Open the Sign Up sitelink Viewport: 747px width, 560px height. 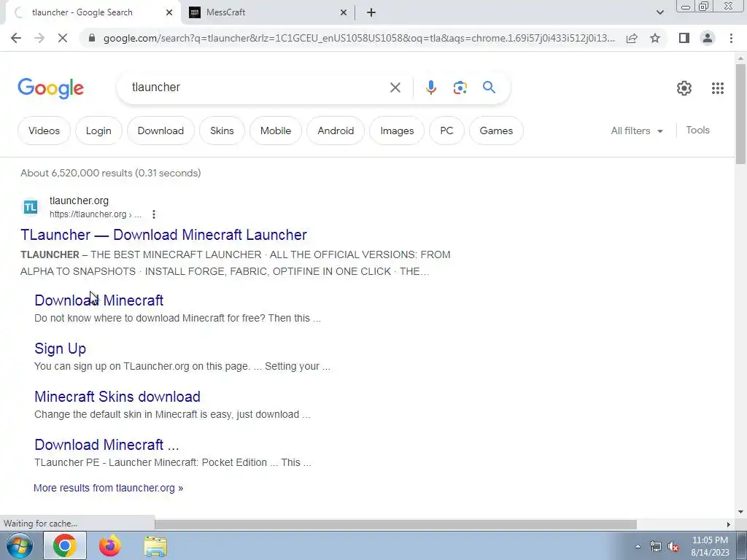pyautogui.click(x=60, y=349)
